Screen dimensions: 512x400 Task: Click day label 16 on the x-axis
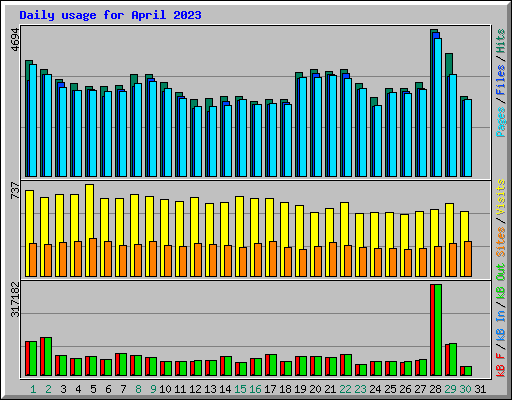tap(255, 389)
